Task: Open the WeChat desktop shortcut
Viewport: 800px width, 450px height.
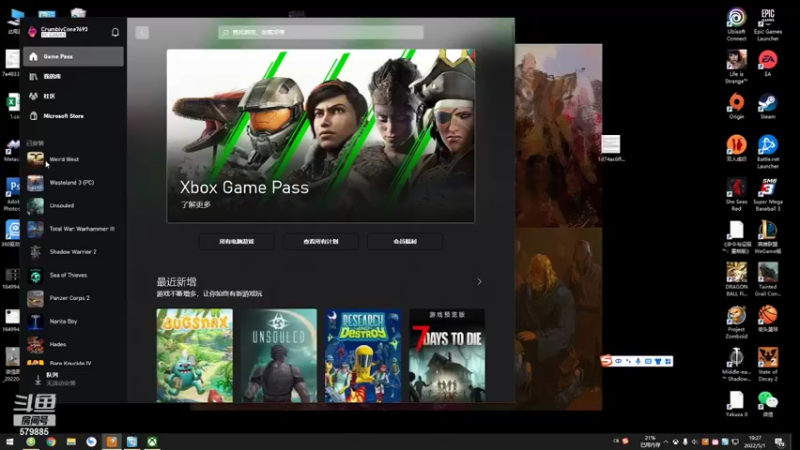Action: pyautogui.click(x=768, y=404)
